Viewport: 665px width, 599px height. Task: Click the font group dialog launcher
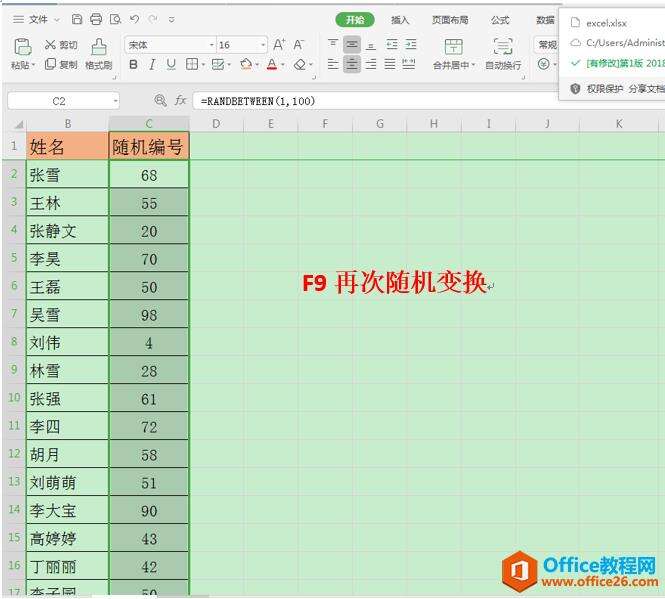point(313,78)
